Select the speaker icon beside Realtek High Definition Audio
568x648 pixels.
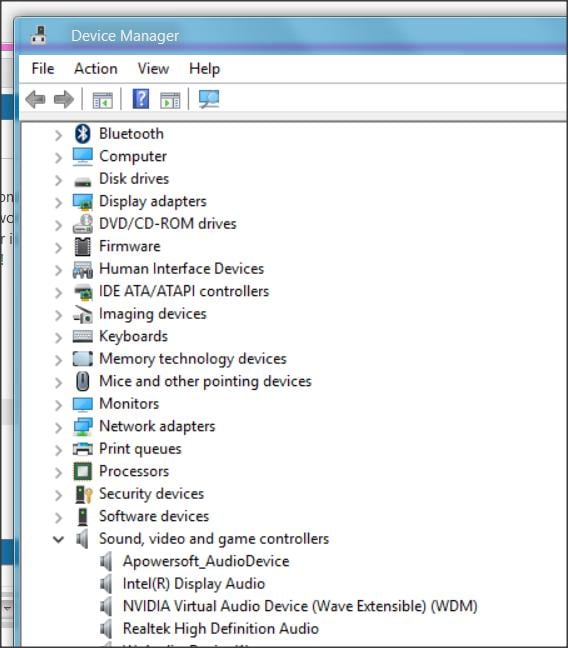pyautogui.click(x=106, y=629)
